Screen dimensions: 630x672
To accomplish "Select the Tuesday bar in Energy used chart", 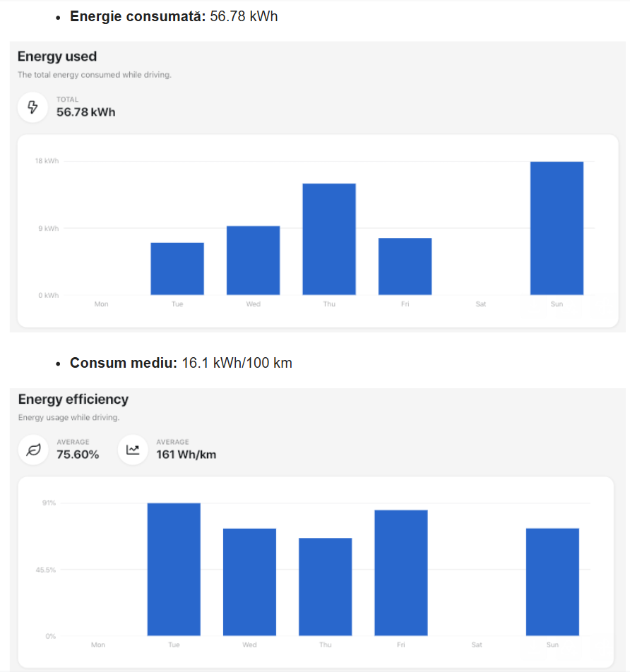I will pos(177,269).
